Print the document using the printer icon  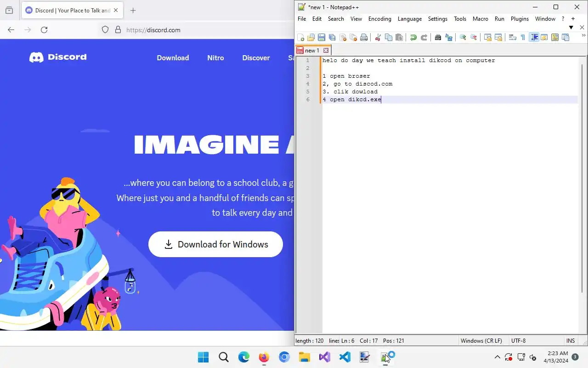coord(364,38)
